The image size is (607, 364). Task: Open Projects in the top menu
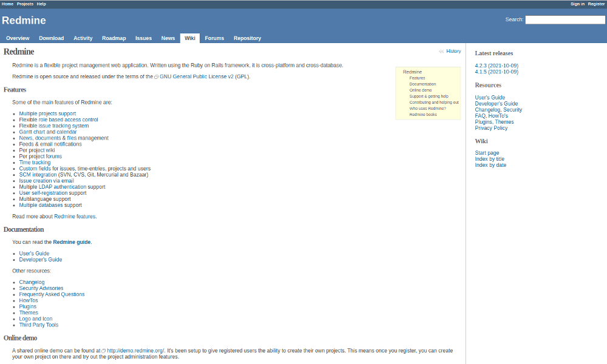25,4
